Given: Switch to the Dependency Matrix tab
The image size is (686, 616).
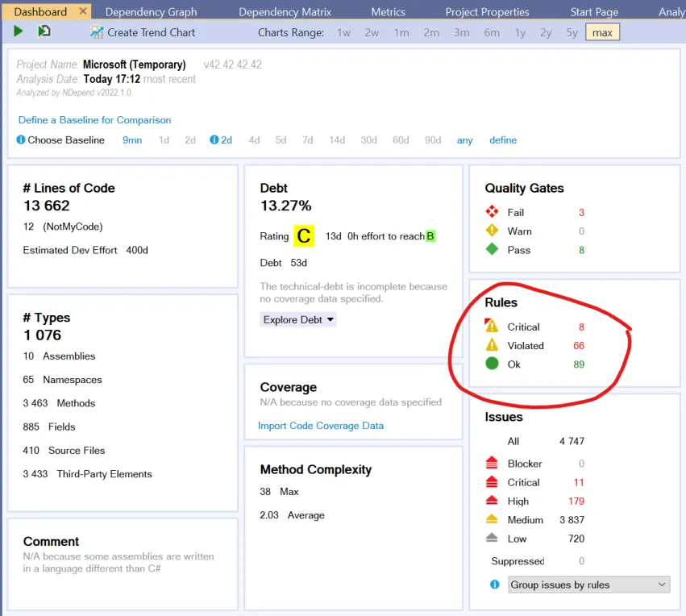Looking at the screenshot, I should (x=287, y=10).
